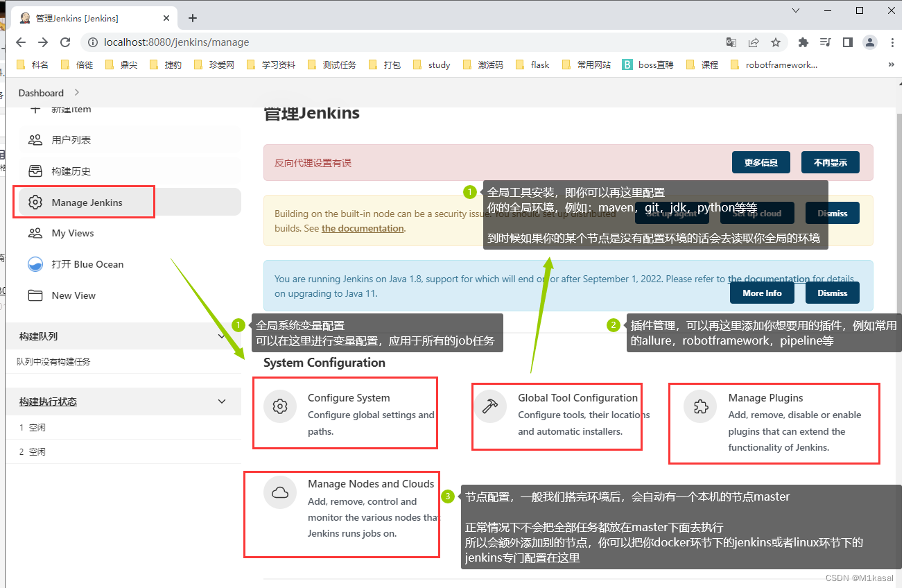Open a new browser tab

[193, 18]
